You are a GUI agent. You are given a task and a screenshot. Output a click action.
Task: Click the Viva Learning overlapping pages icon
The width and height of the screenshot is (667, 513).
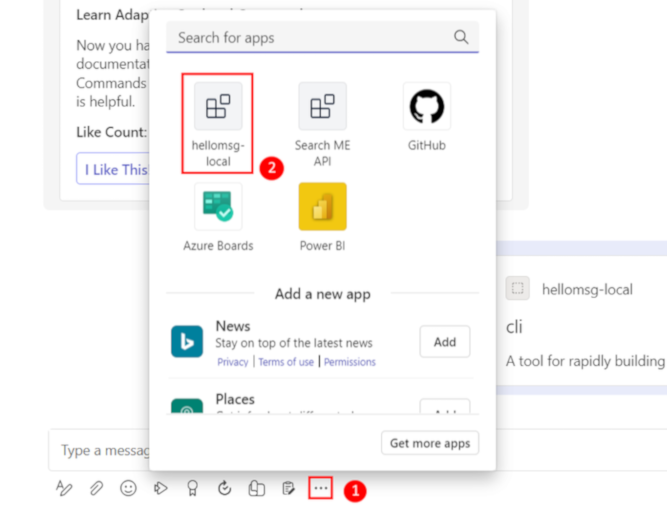tap(257, 488)
